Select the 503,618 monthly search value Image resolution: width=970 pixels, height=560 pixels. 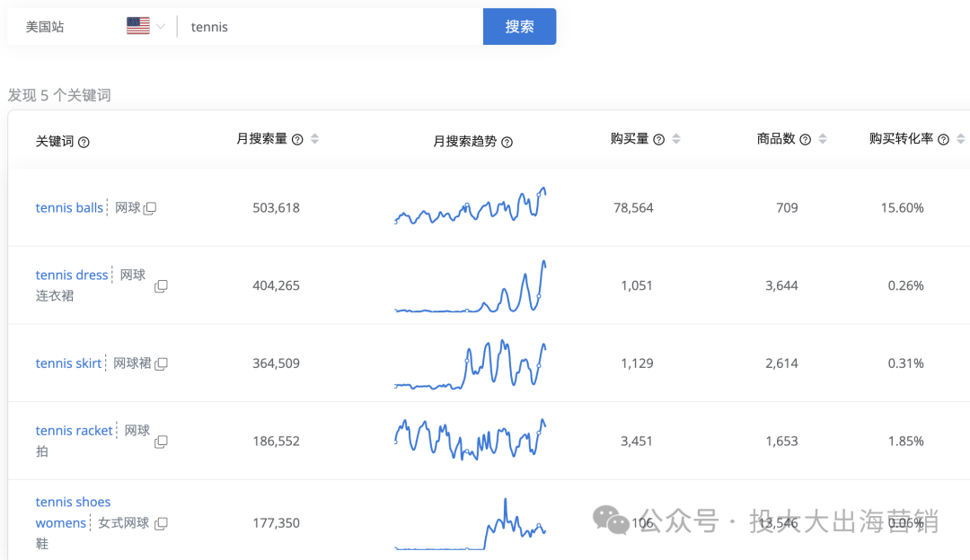click(276, 208)
